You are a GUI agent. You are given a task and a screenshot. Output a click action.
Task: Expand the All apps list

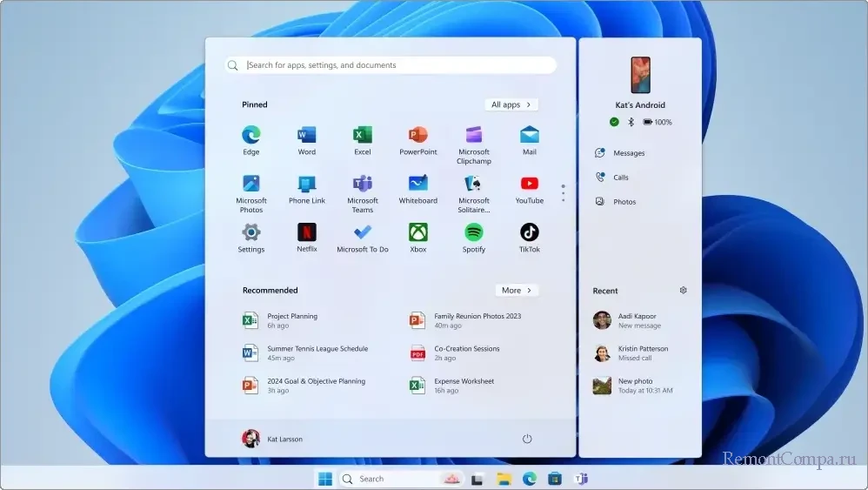point(511,104)
